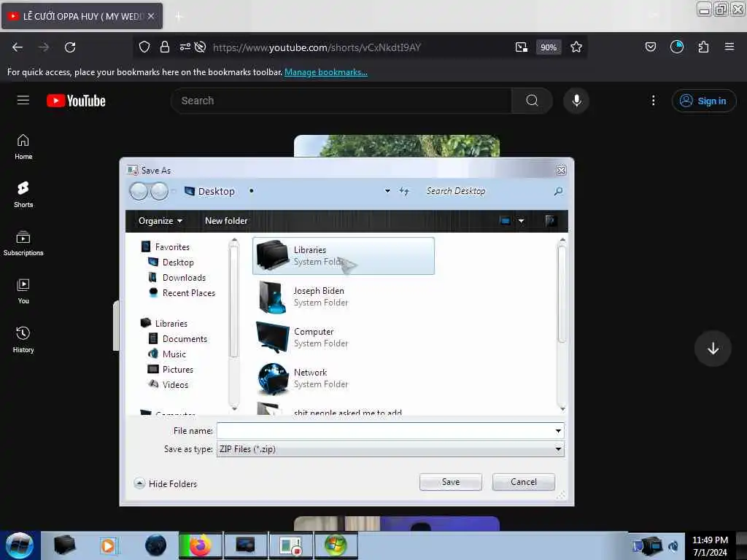Hide Folders toggle in Save As dialog
This screenshot has width=747, height=560.
pos(166,484)
